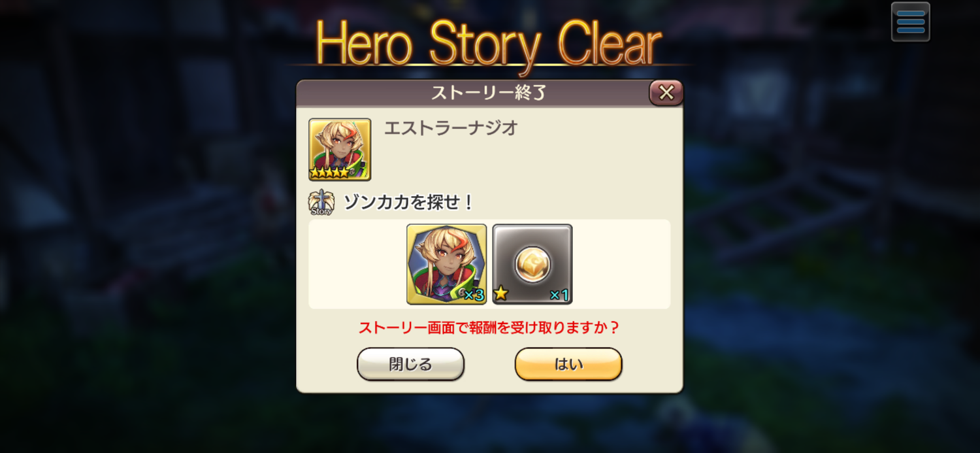This screenshot has height=453, width=980.
Task: Confirm with the はい button
Action: coord(568,364)
